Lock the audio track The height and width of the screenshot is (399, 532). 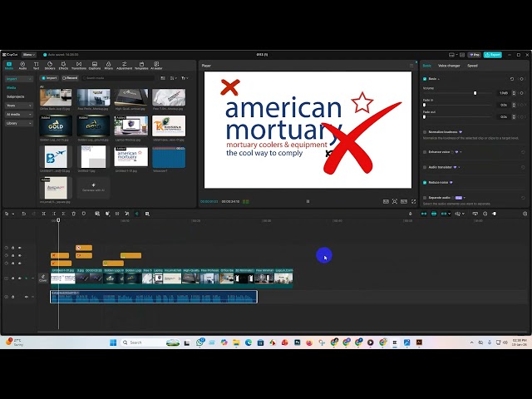13,297
